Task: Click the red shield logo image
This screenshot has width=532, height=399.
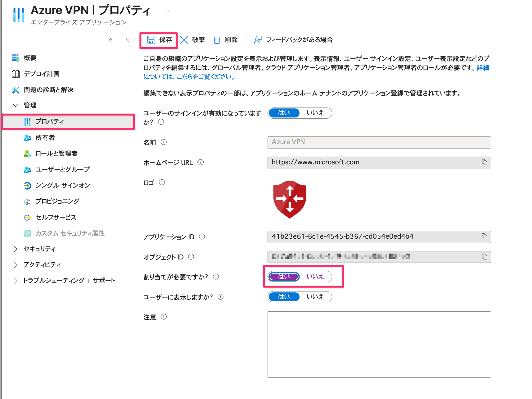Action: [290, 199]
